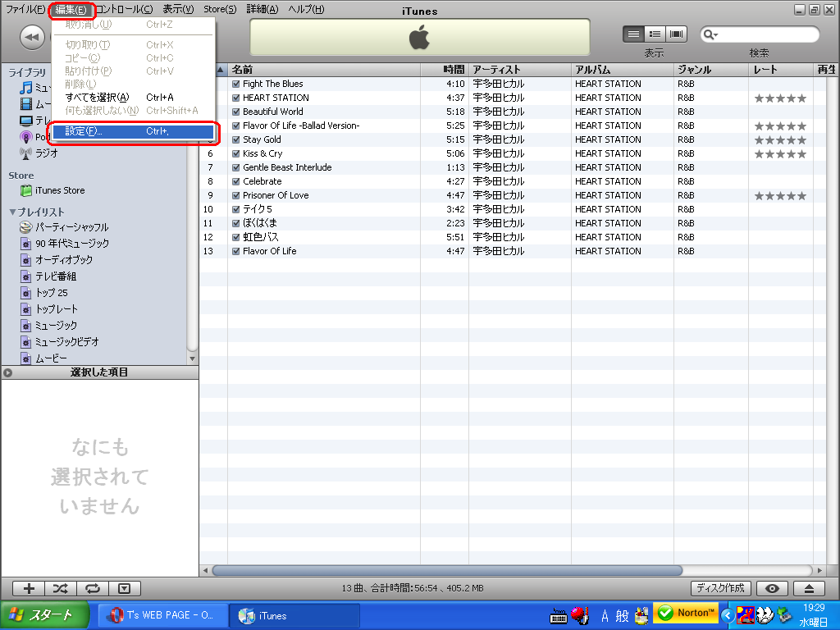Uncheck the Beautiful World song checkbox
The width and height of the screenshot is (840, 630).
click(235, 112)
